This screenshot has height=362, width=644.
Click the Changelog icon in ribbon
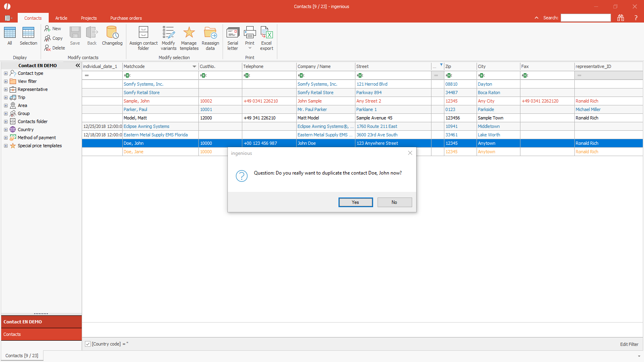coord(112,33)
